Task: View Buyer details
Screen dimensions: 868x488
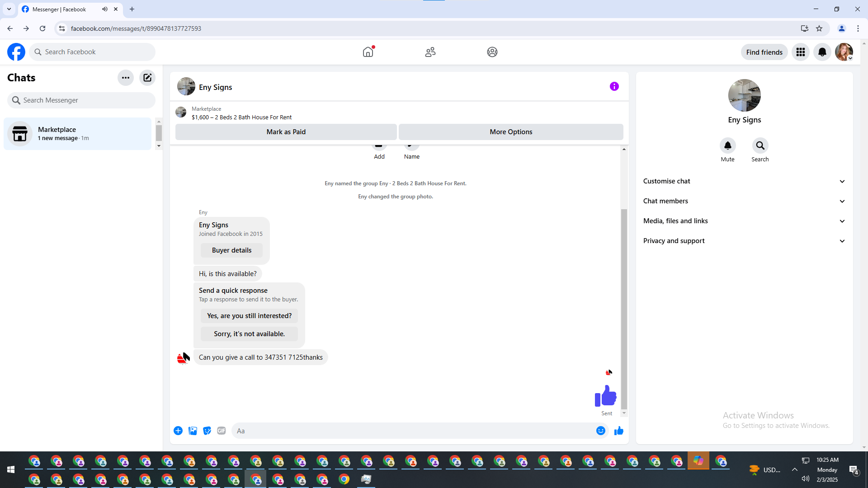Action: pos(231,250)
